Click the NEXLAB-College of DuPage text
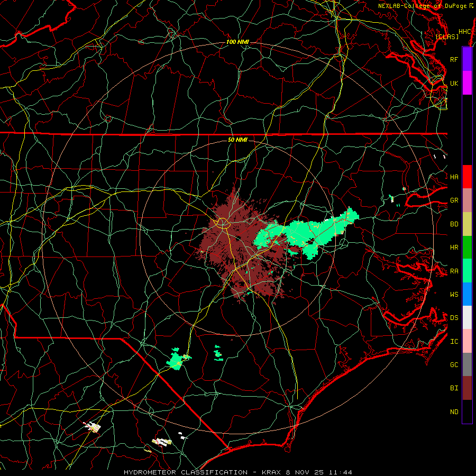Screen dimensions: 476x476 (x=422, y=6)
